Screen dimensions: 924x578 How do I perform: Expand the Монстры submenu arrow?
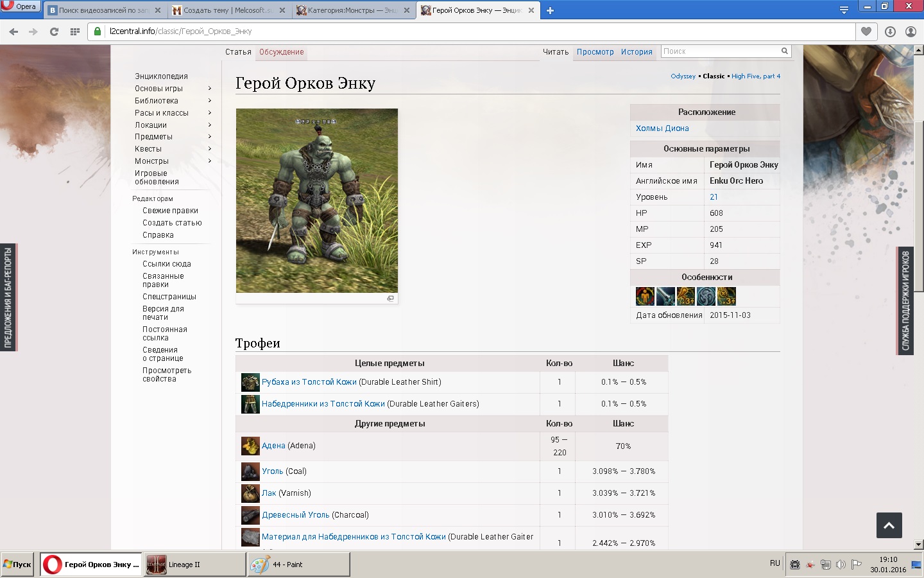pos(210,161)
